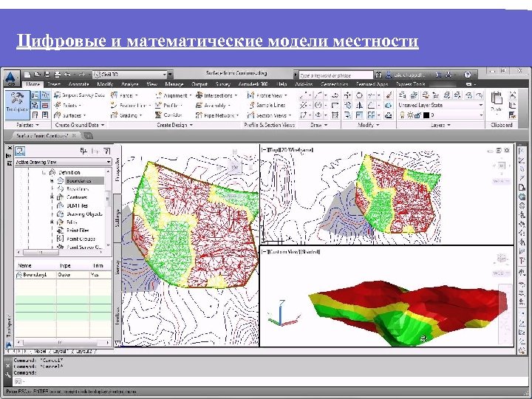Toggle the layer 0 freeze sun icon
This screenshot has width=532, height=399.
pyautogui.click(x=410, y=115)
